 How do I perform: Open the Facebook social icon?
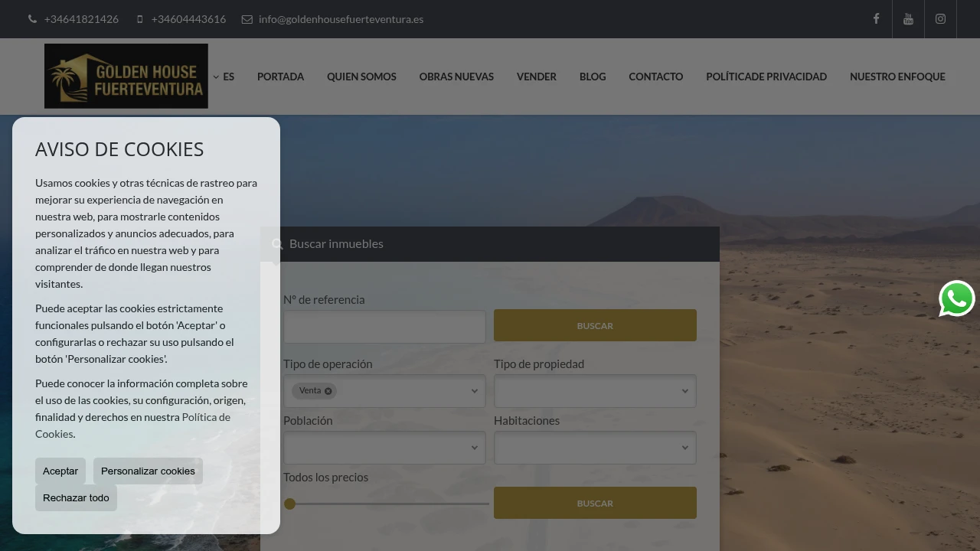(876, 19)
